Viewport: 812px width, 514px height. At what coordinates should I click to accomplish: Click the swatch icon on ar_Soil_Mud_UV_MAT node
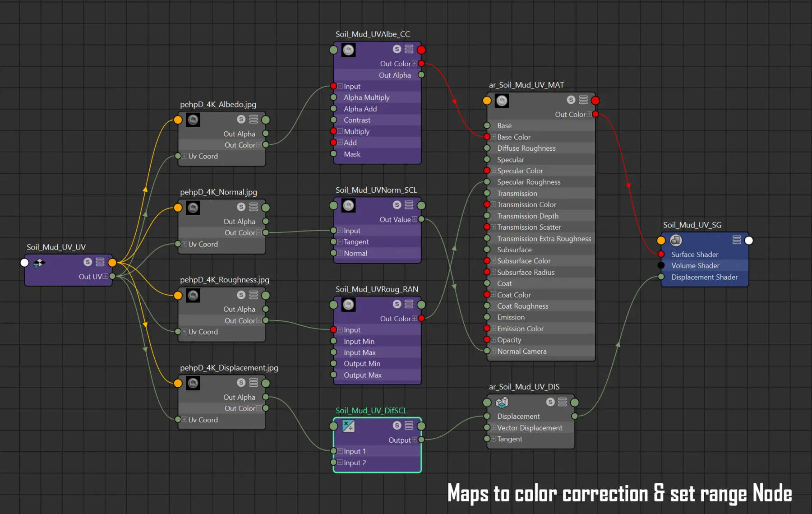pyautogui.click(x=502, y=100)
